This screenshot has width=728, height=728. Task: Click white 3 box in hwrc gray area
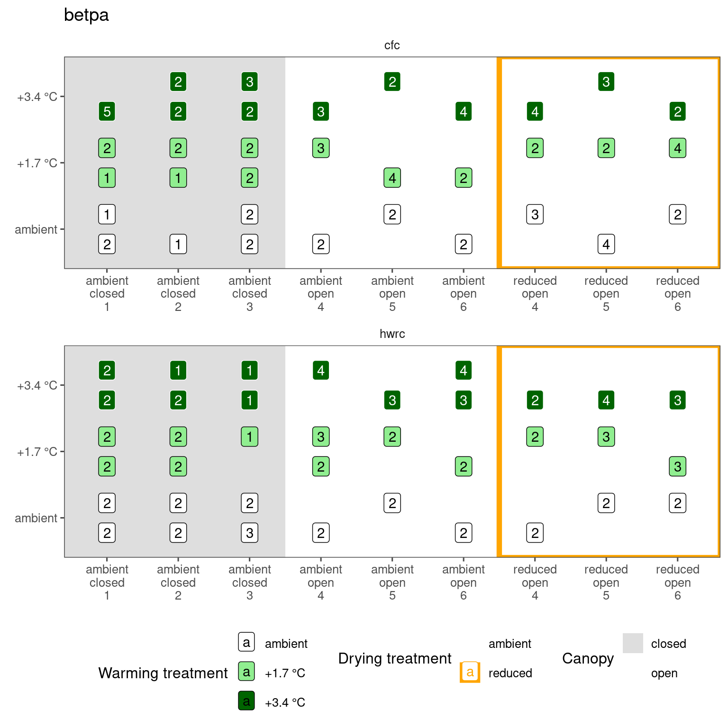[x=250, y=533]
